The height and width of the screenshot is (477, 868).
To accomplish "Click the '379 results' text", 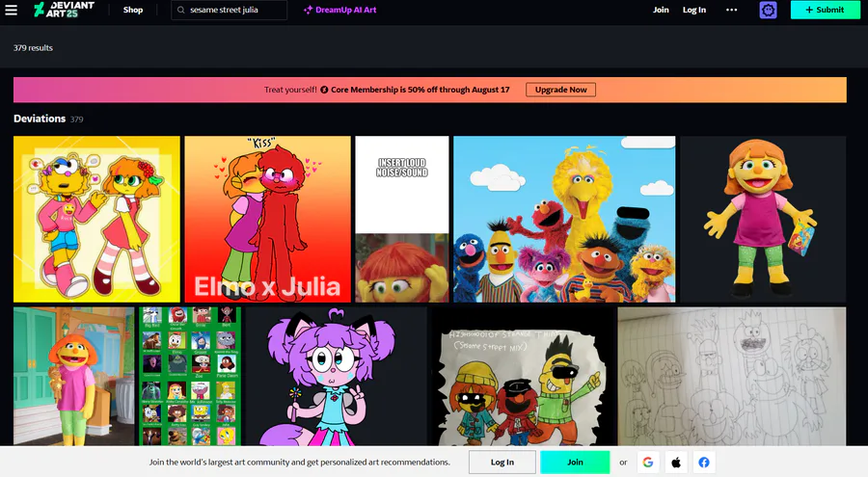I will click(x=33, y=48).
